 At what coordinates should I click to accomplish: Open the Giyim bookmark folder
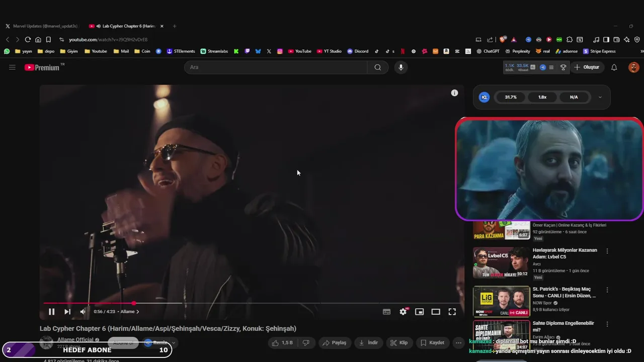pyautogui.click(x=69, y=51)
